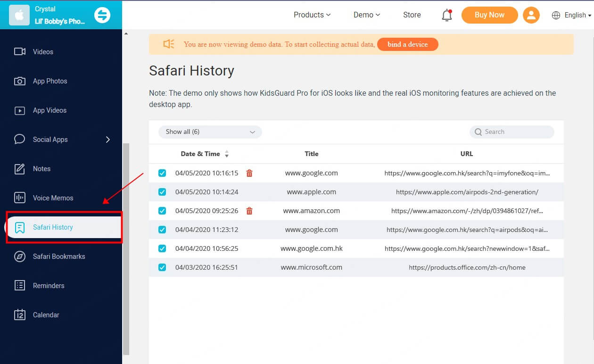
Task: Go to Safari Bookmarks section
Action: pos(59,256)
